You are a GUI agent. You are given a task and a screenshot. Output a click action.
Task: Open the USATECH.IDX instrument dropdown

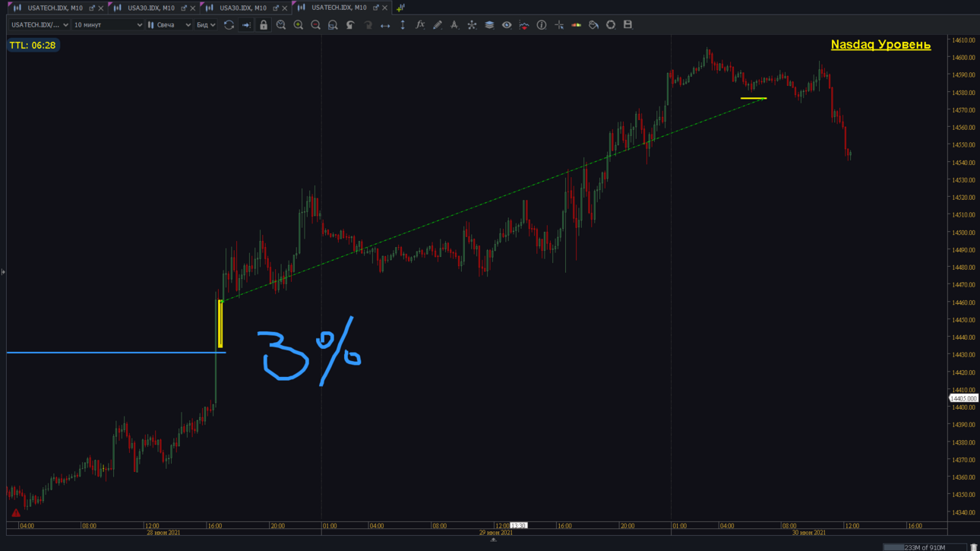pyautogui.click(x=40, y=25)
